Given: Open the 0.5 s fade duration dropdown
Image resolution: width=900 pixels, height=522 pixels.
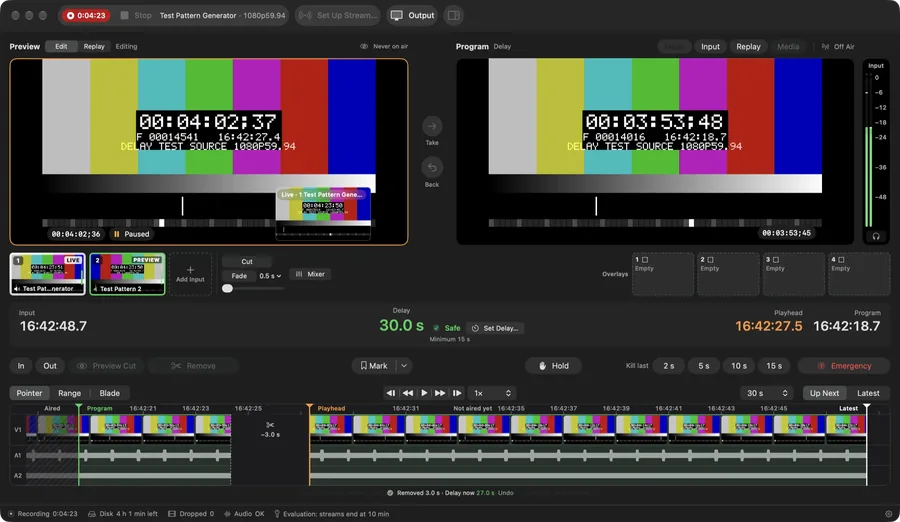Looking at the screenshot, I should 270,276.
